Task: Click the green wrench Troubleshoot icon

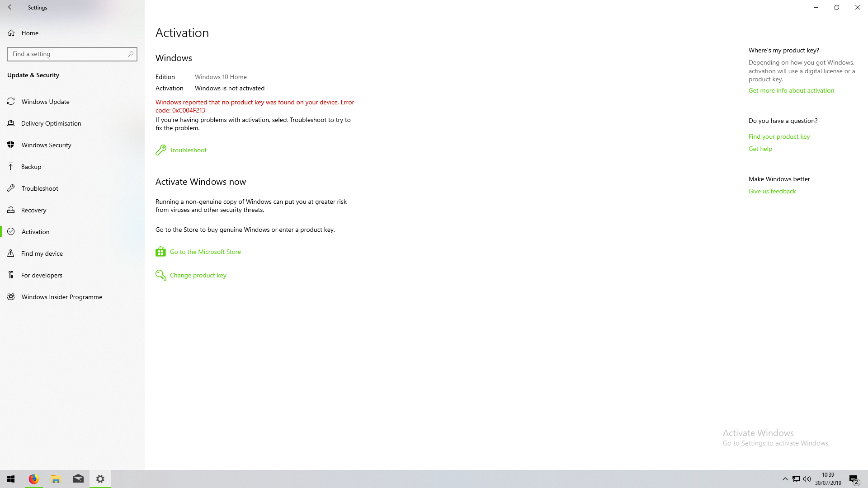Action: pyautogui.click(x=161, y=150)
